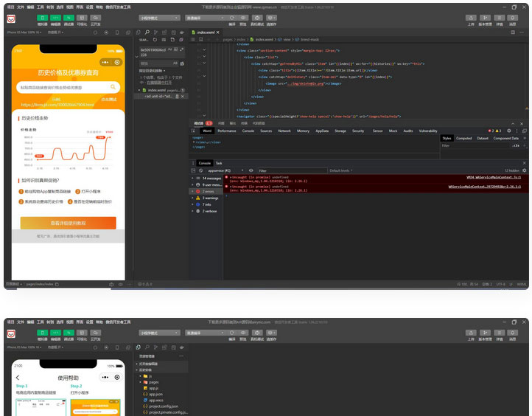532x416 pixels.
Task: Toggle the 可视化 visual mode button
Action: [82, 17]
